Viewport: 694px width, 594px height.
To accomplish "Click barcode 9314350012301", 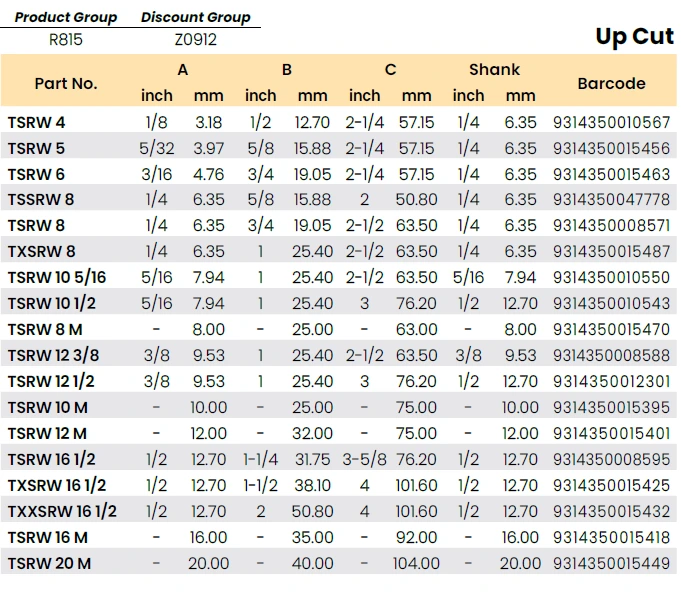I will (x=611, y=381).
